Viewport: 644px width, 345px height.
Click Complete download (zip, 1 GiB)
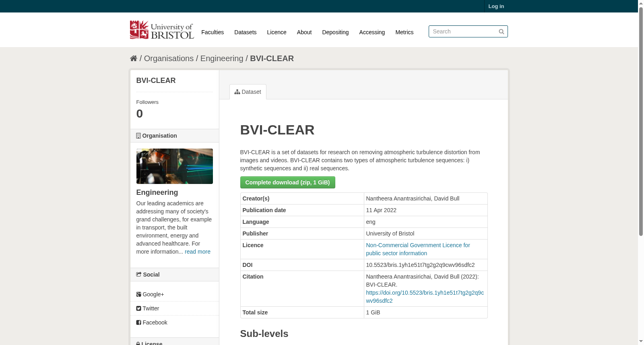pyautogui.click(x=288, y=182)
